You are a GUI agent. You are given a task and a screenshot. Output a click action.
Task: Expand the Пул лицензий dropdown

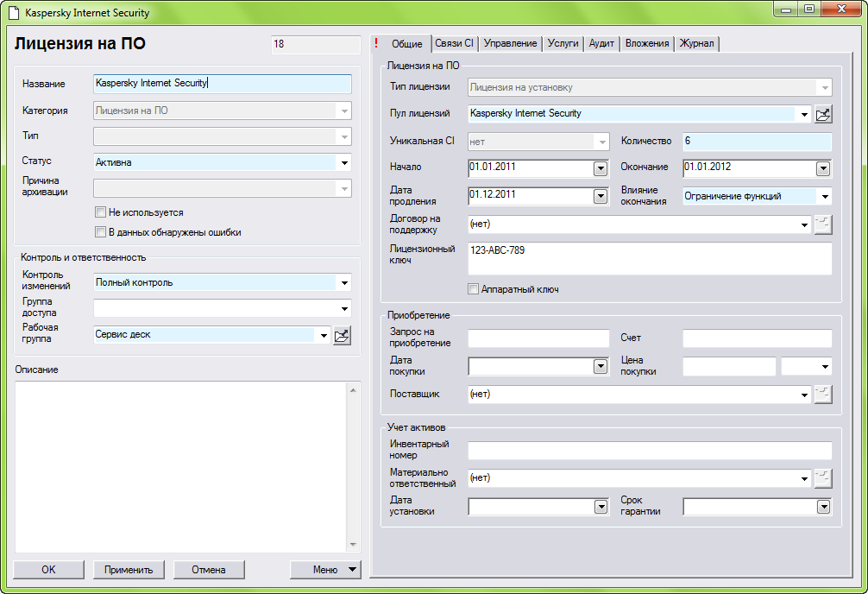coord(804,114)
